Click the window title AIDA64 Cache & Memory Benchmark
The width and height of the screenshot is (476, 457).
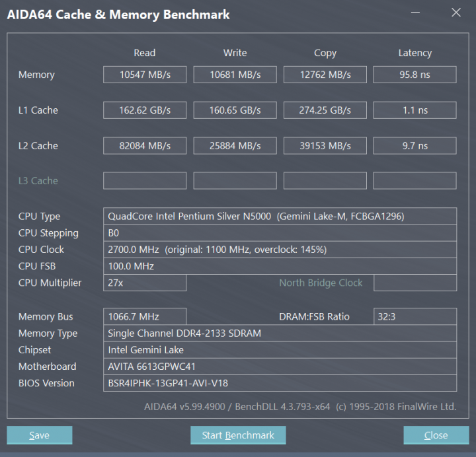point(118,15)
